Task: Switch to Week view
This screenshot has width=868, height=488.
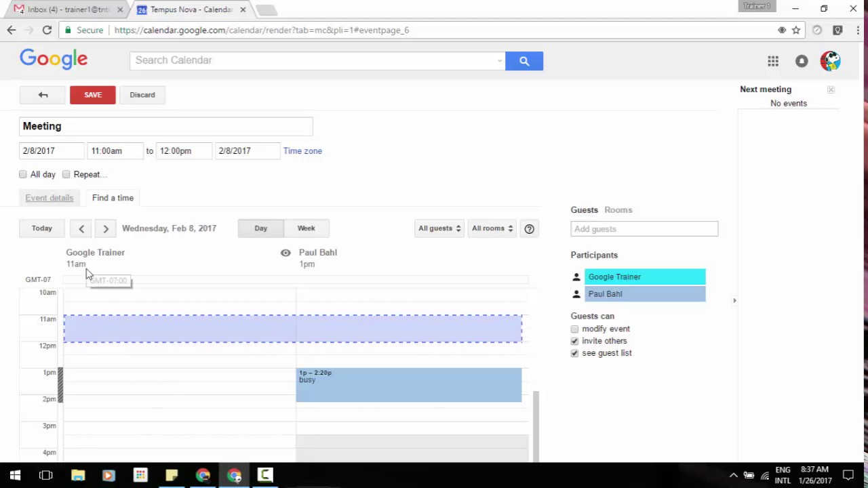Action: point(306,228)
